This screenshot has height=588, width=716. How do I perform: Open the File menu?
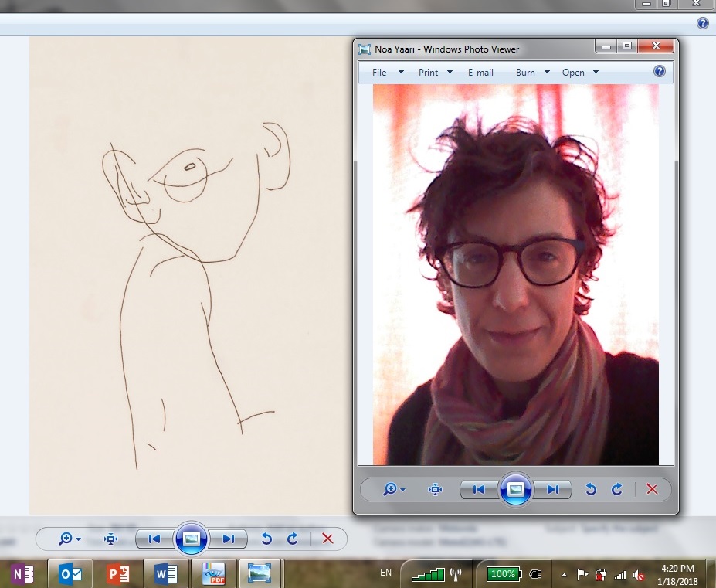379,73
